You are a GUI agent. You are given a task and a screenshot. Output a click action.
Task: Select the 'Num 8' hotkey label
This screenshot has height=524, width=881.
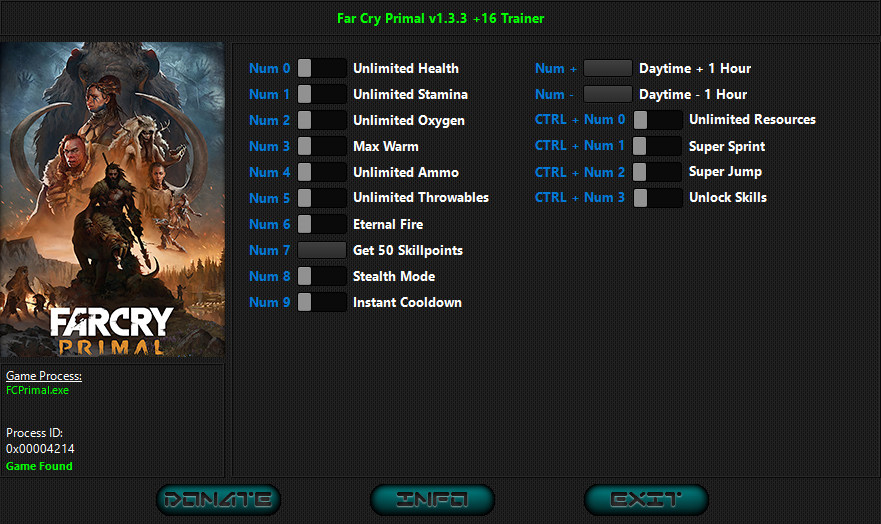pyautogui.click(x=270, y=276)
